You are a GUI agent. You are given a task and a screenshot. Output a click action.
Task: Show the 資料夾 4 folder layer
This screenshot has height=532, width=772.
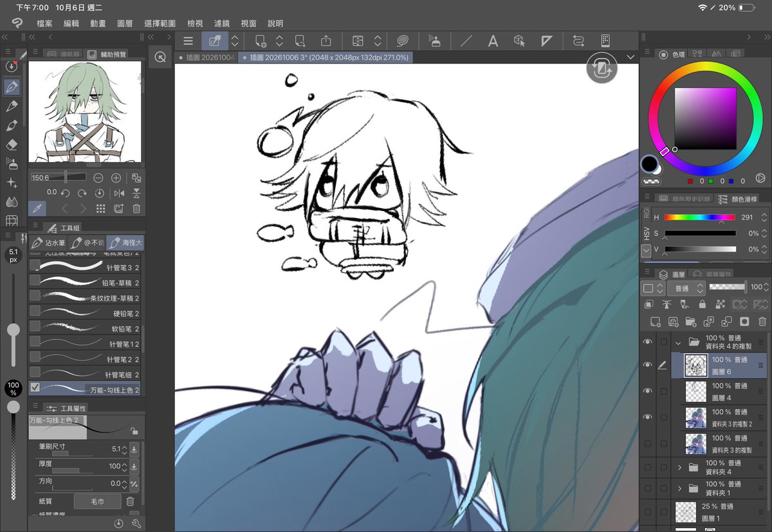click(x=648, y=467)
